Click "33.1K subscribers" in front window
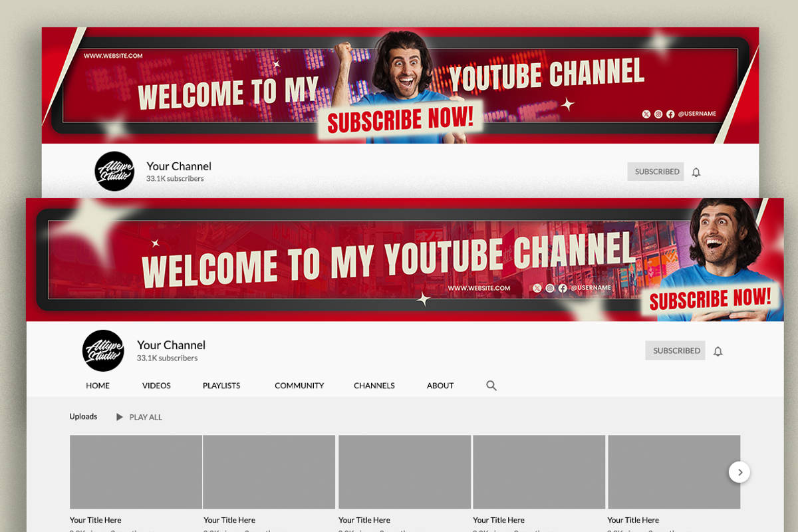 pyautogui.click(x=167, y=358)
